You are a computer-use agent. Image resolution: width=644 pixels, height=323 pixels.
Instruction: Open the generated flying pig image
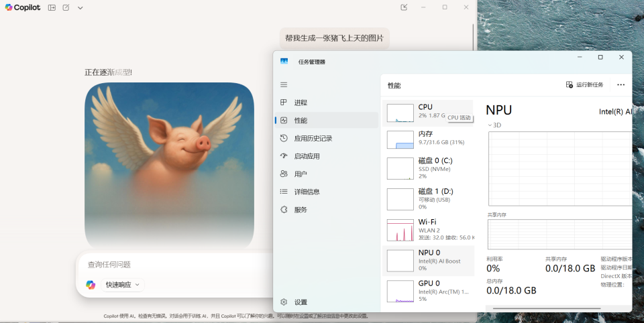169,166
